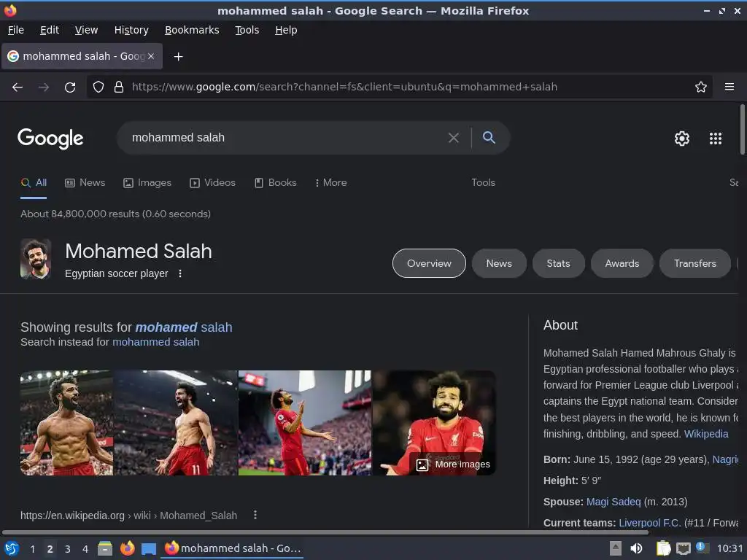
Task: Open options dots next to 'Egyptian soccer player'
Action: click(x=180, y=273)
